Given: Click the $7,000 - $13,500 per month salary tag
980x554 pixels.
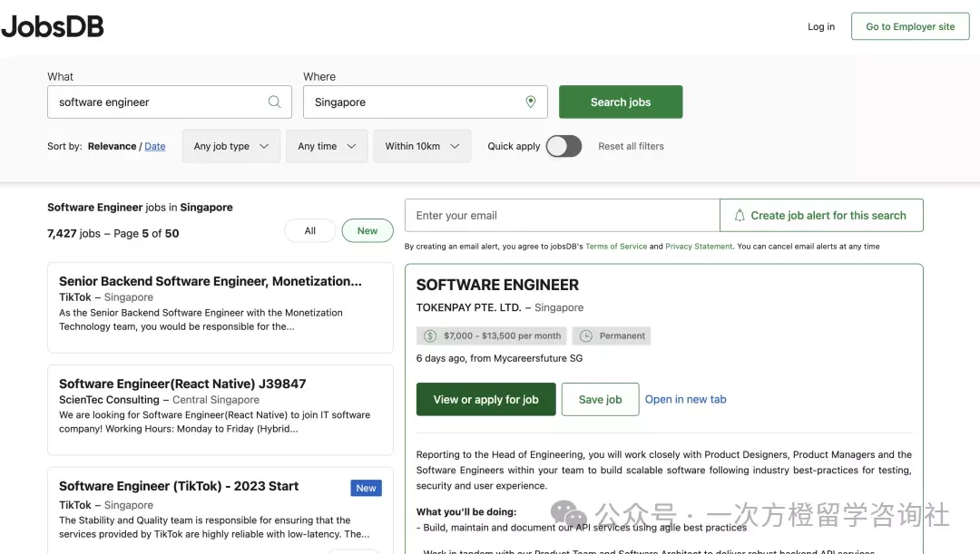Looking at the screenshot, I should tap(491, 336).
